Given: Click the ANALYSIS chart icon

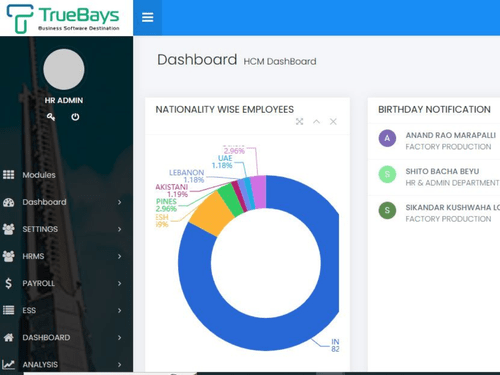Looking at the screenshot, I should (x=8, y=364).
